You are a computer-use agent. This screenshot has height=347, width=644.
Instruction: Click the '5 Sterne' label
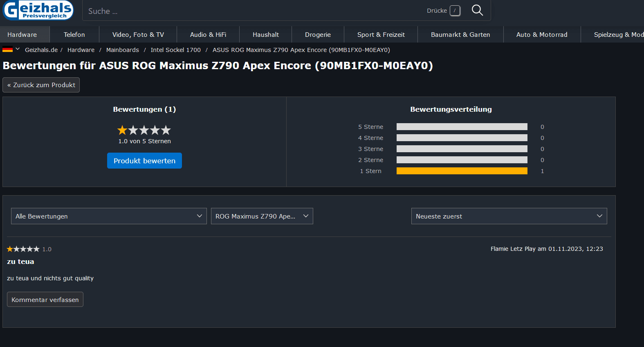coord(370,127)
